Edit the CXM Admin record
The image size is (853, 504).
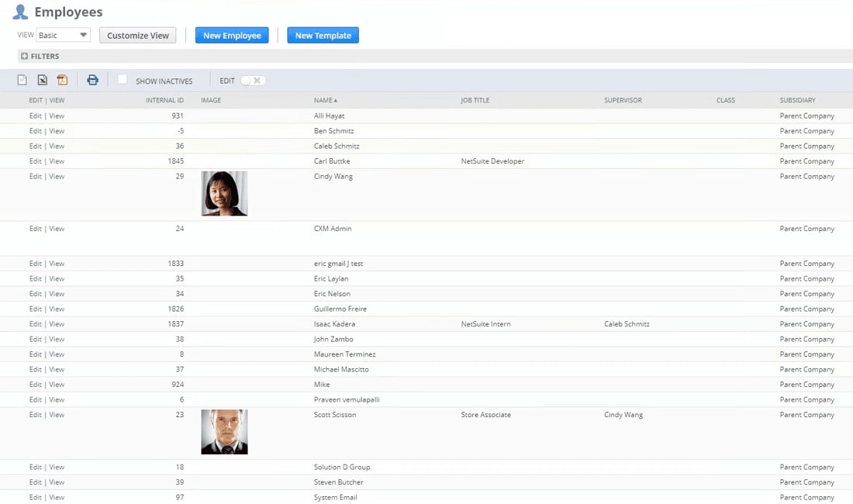(x=36, y=229)
